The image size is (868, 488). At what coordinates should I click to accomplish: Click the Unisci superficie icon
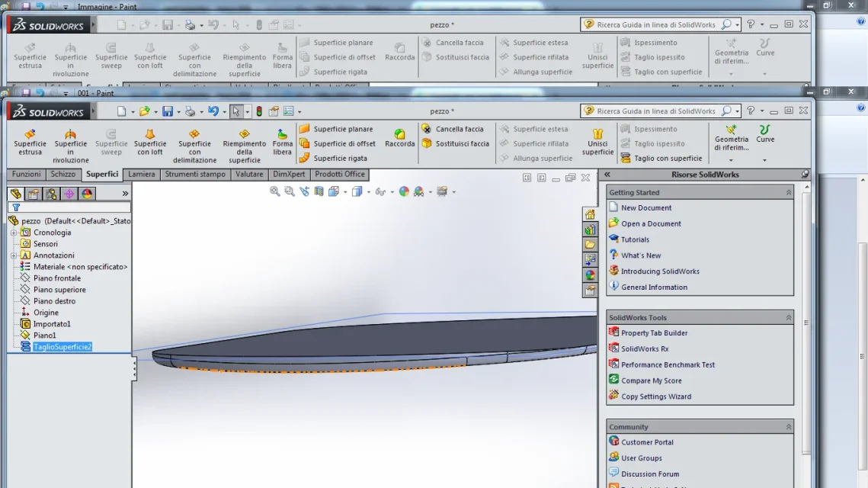(597, 142)
